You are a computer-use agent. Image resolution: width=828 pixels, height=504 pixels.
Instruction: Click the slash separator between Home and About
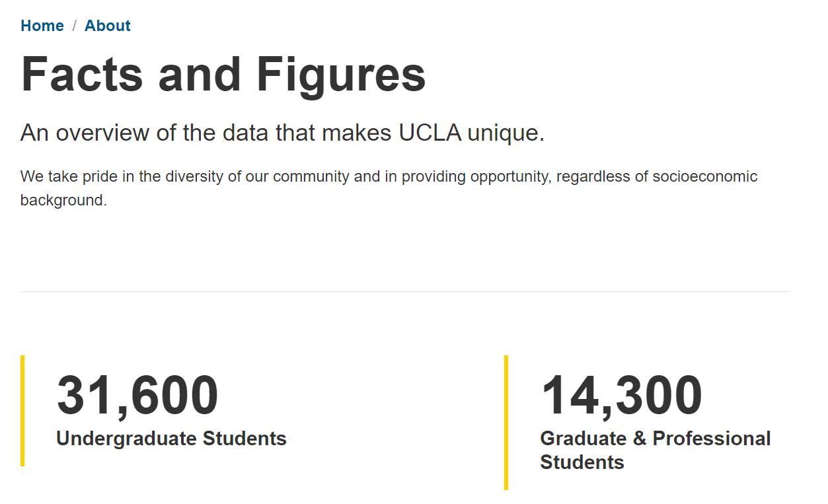[x=75, y=26]
